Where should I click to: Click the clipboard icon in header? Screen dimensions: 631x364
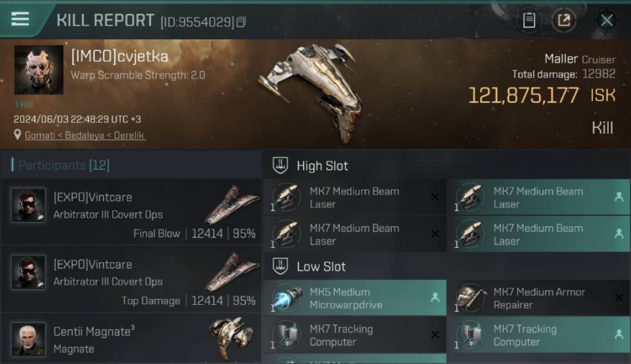pyautogui.click(x=529, y=20)
